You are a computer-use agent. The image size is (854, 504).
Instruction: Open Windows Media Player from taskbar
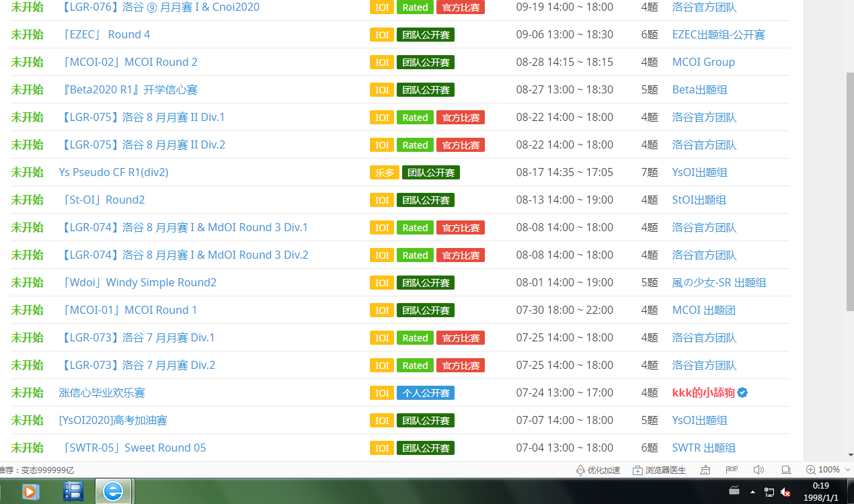(30, 492)
